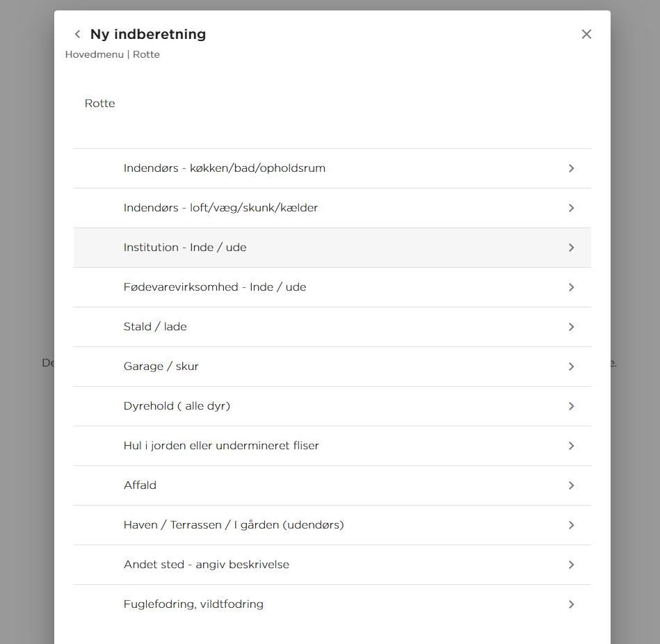Select Hul i jorden eller undermineret fliser
The width and height of the screenshot is (660, 644).
tap(221, 446)
